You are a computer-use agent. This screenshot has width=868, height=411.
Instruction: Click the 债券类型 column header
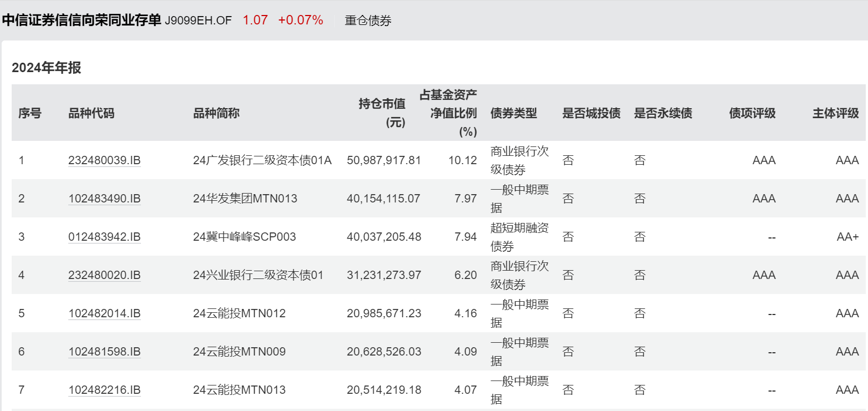[513, 114]
